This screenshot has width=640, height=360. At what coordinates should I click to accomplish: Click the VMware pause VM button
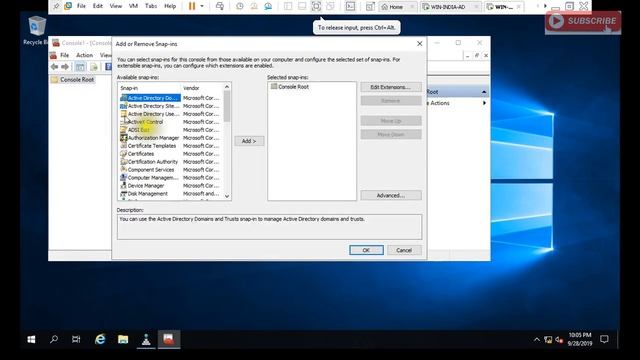(192, 6)
